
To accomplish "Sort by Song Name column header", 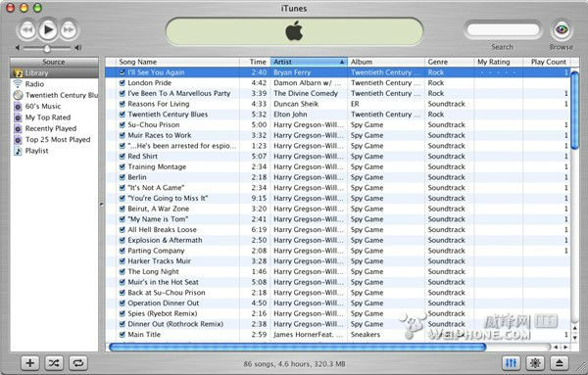I will pos(177,62).
